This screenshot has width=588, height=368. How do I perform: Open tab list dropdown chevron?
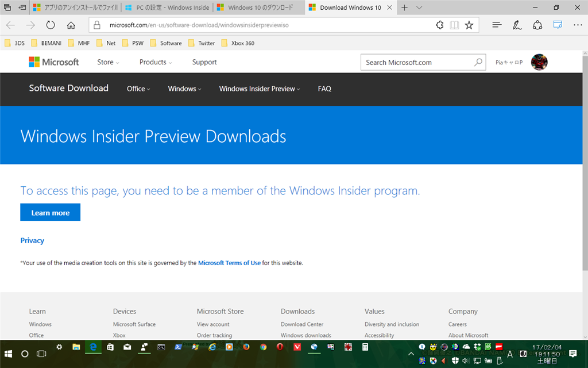click(419, 7)
